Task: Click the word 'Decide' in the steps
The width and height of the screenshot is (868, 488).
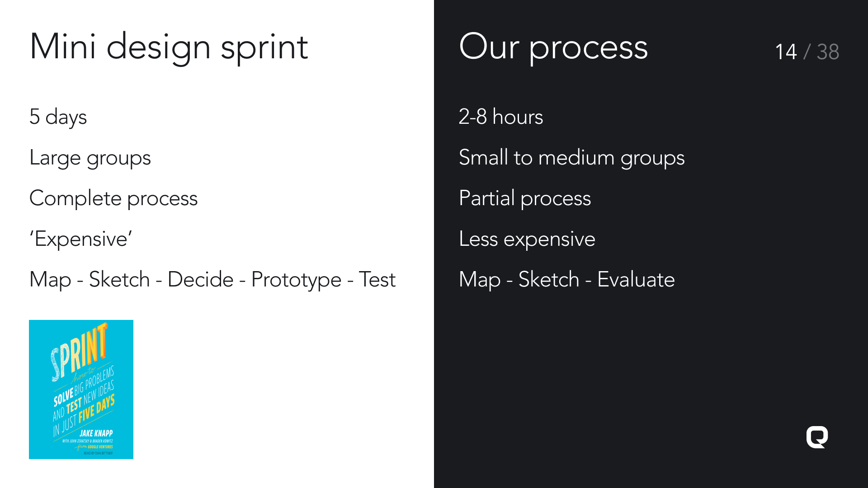Action: click(200, 279)
